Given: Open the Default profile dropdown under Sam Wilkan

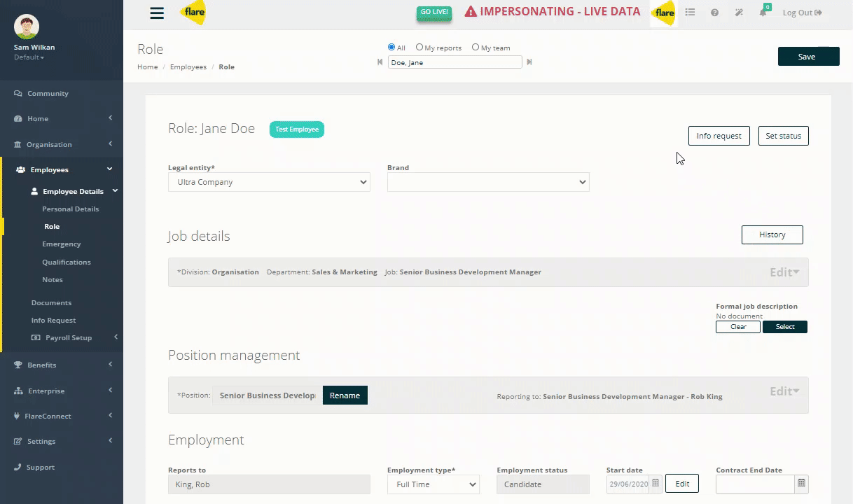Looking at the screenshot, I should (x=29, y=57).
